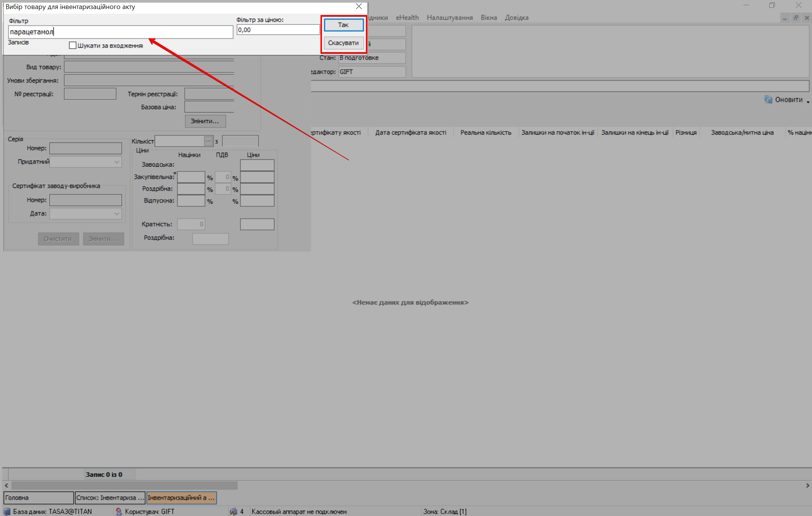Click the Фільтр за ціною input field

pyautogui.click(x=278, y=30)
